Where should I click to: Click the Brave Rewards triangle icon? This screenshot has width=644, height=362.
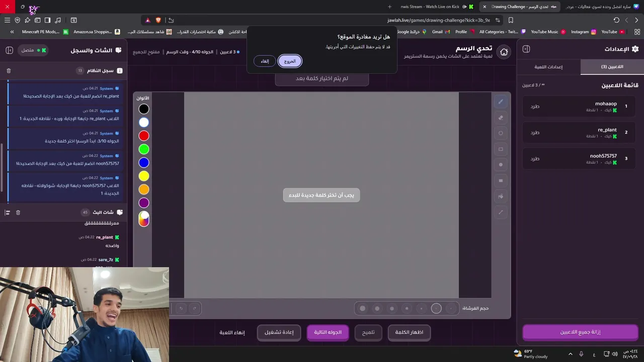click(x=147, y=20)
